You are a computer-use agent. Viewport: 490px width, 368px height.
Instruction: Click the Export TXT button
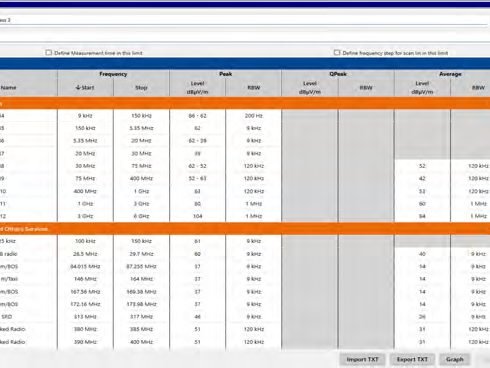point(412,359)
